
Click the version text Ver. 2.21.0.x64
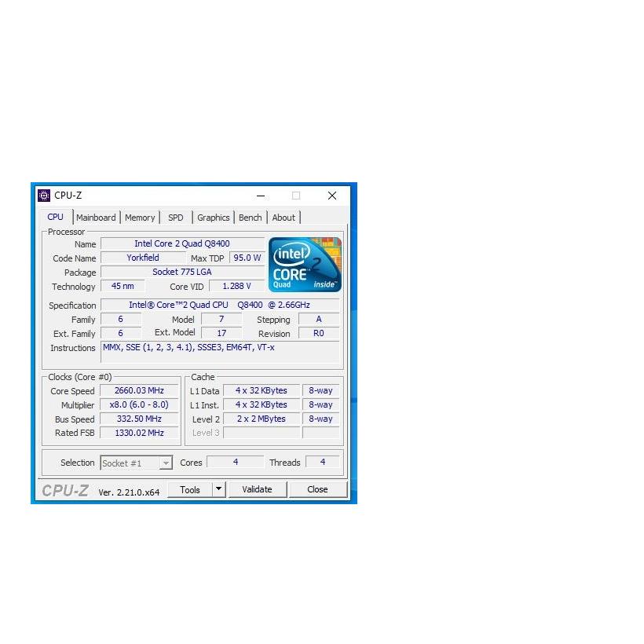point(129,492)
